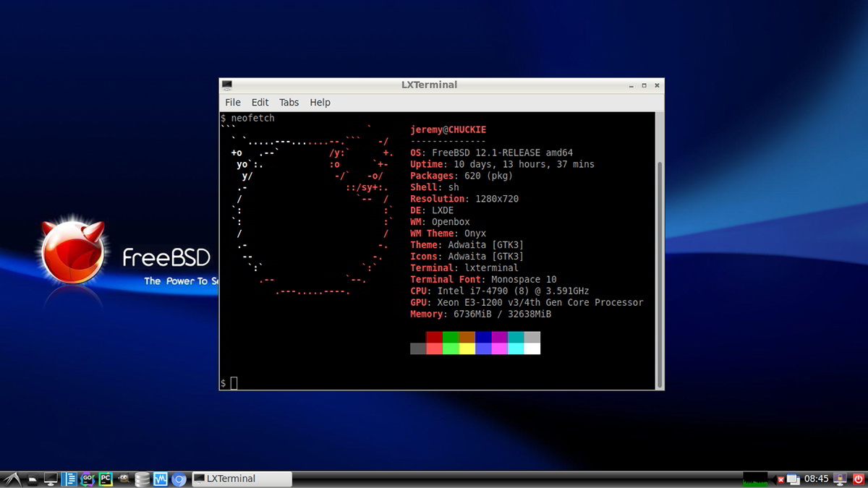Screen dimensions: 868x488
Task: Select the LXTerminal taskbar button
Action: tap(242, 479)
